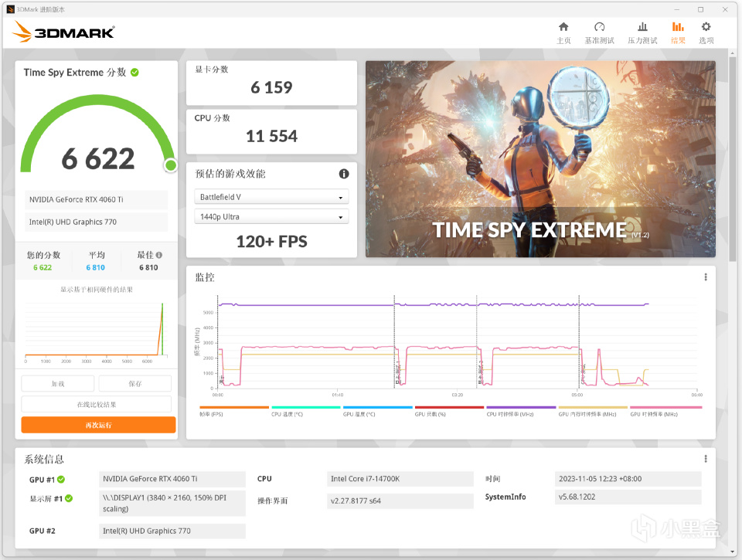Click the info icon on 预估的游戏效能 panel
Image resolution: width=742 pixels, height=560 pixels.
[x=343, y=174]
